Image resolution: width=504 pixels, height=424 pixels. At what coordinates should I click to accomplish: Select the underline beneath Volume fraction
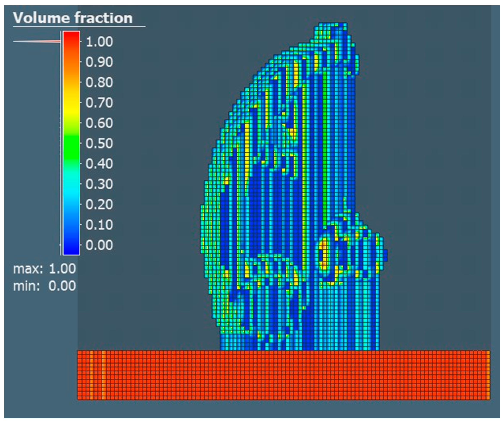pos(79,27)
